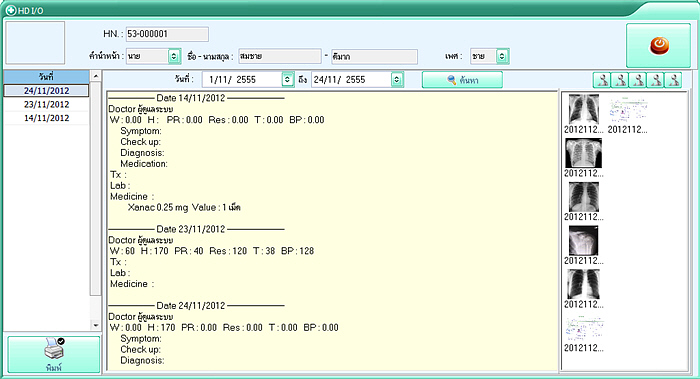
Task: Click the first name field สมชาย
Action: (x=279, y=56)
